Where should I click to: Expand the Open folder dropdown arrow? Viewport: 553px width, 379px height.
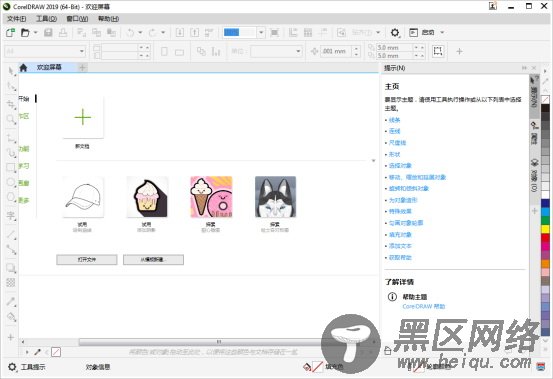pos(35,33)
